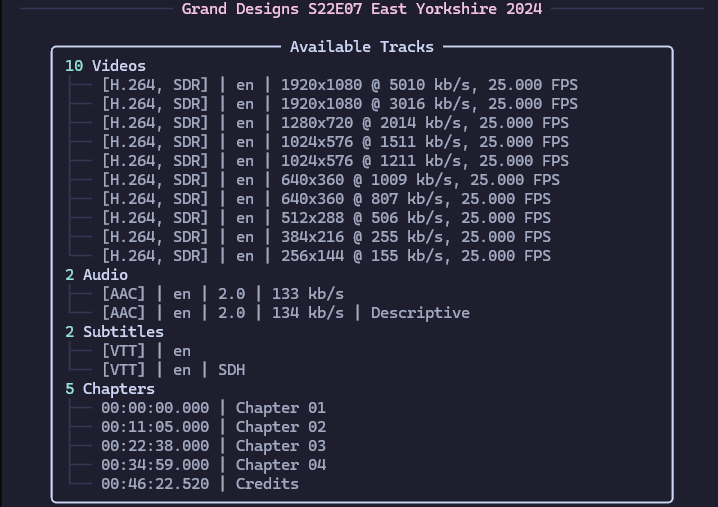The image size is (718, 507).
Task: Select the 256x144 @ 155 kb/s video track
Action: pyautogui.click(x=326, y=256)
